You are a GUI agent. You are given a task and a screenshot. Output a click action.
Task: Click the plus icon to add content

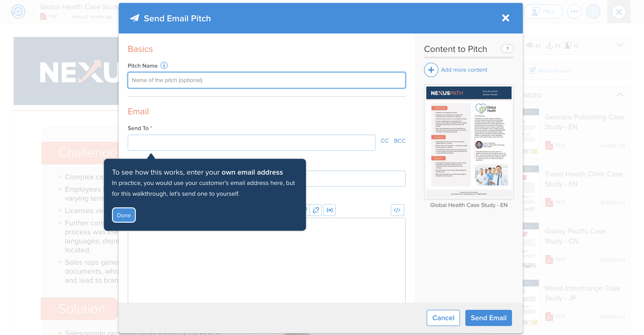click(431, 70)
